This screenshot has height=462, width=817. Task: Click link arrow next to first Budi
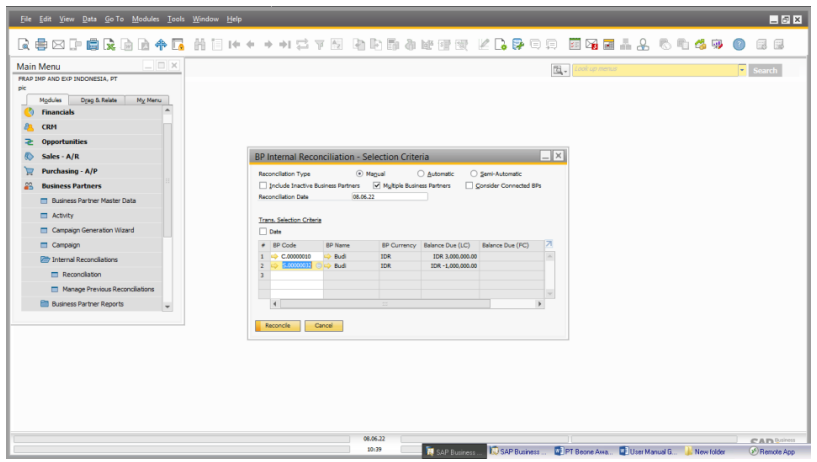point(328,256)
